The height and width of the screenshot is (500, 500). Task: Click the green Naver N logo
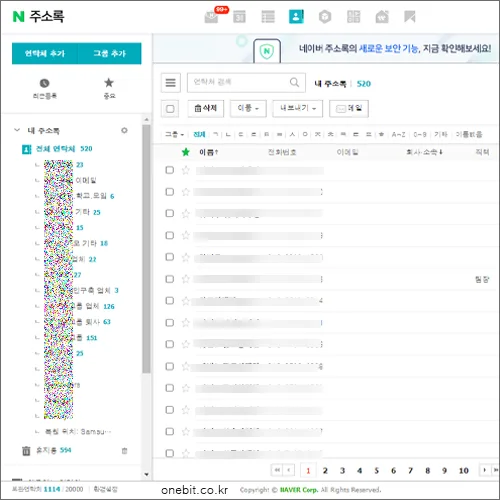point(19,16)
